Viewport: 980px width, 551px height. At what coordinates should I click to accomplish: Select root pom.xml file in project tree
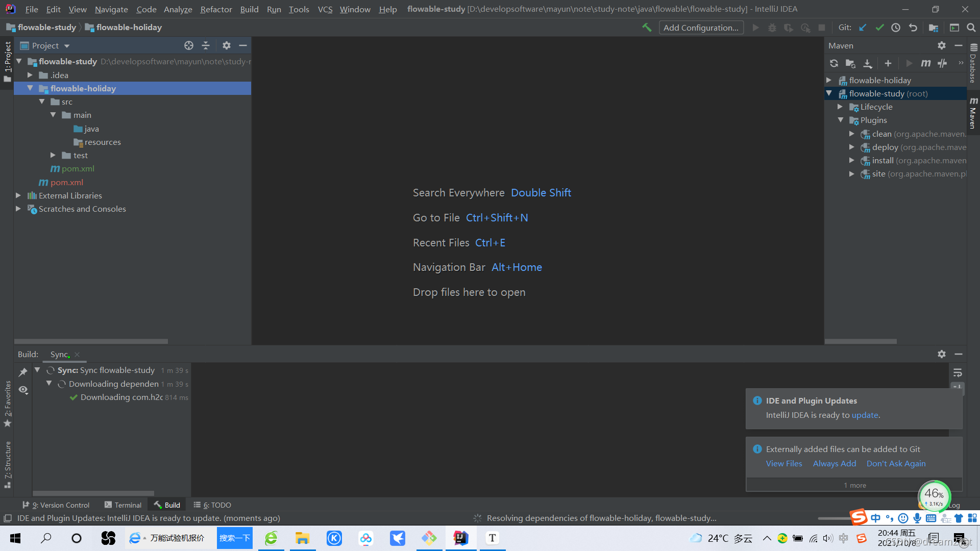point(66,182)
